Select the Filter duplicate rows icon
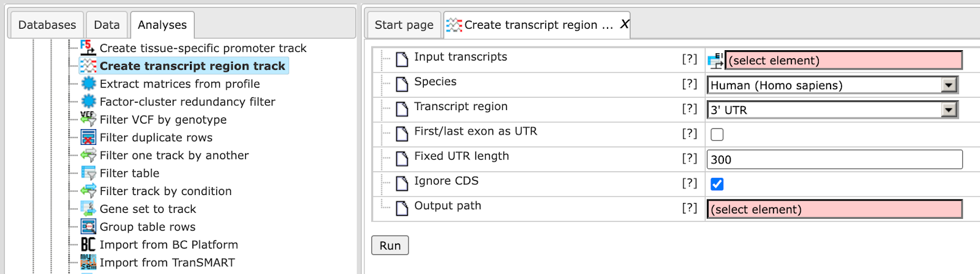Image resolution: width=980 pixels, height=274 pixels. [x=88, y=137]
